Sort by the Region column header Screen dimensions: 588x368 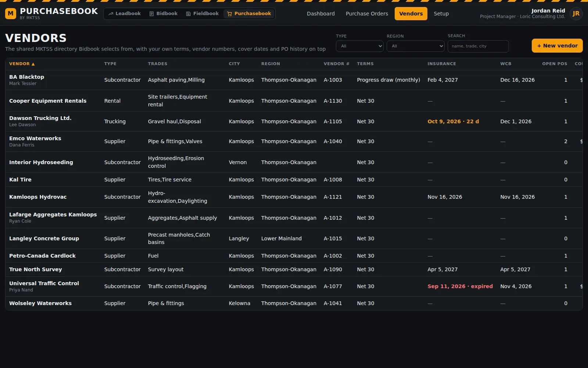pyautogui.click(x=270, y=64)
